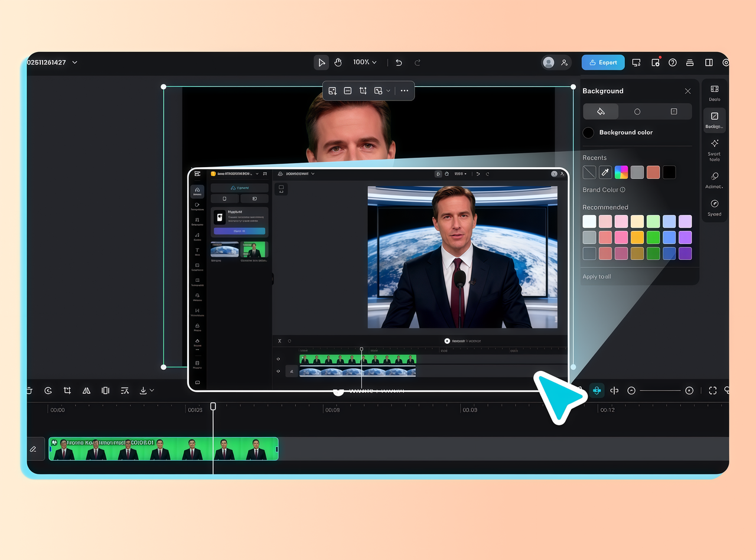Viewport: 756px width, 560px height.
Task: Zoom out the timeline with minus icon
Action: [x=631, y=390]
